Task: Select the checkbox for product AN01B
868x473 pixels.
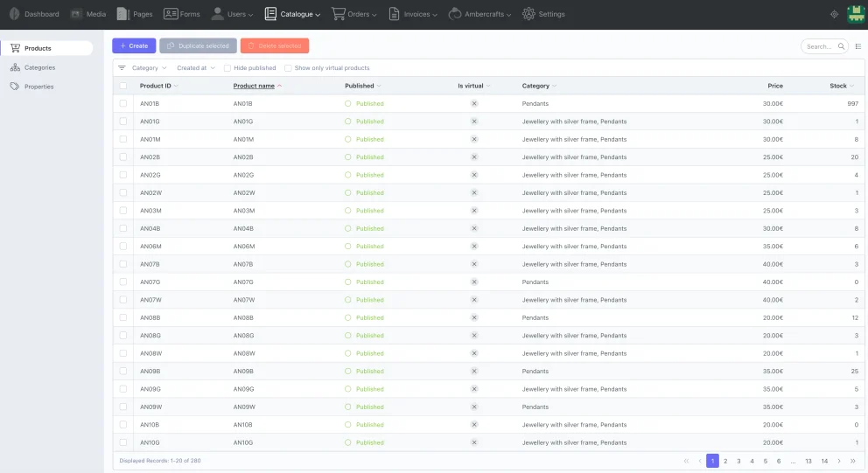Action: click(x=122, y=103)
